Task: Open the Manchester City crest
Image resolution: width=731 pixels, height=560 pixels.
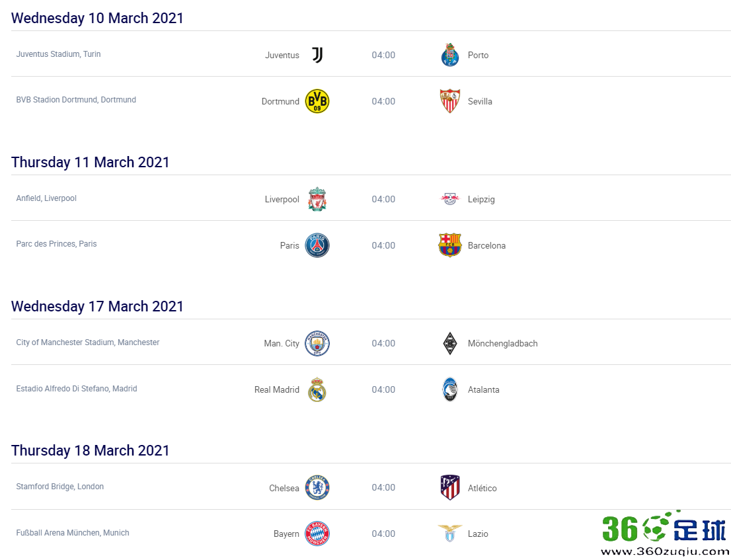Action: click(317, 343)
